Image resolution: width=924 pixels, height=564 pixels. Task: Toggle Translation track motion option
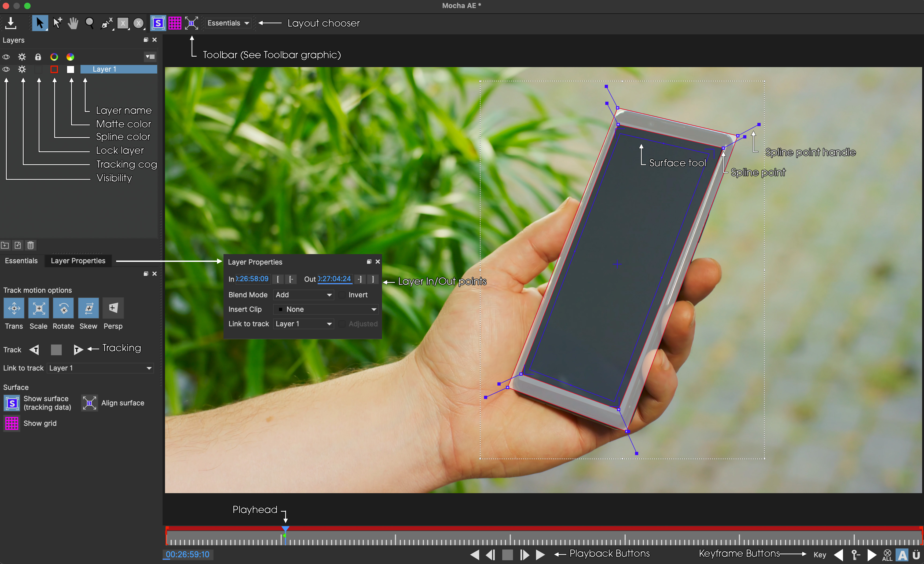(14, 308)
